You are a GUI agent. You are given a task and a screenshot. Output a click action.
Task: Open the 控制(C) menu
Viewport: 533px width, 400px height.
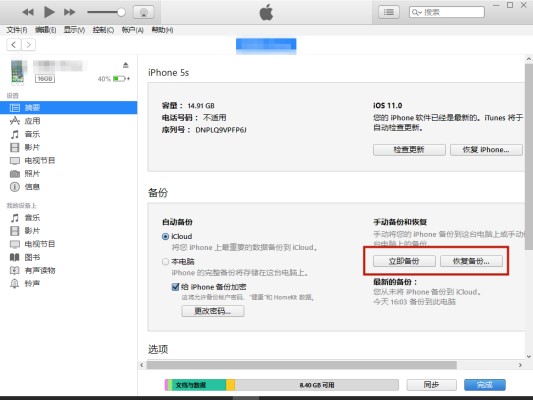point(103,30)
